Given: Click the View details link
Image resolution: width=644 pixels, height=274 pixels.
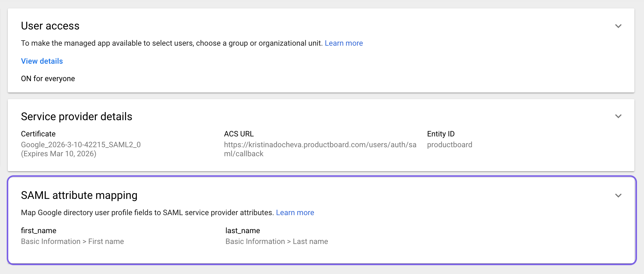Looking at the screenshot, I should (42, 61).
